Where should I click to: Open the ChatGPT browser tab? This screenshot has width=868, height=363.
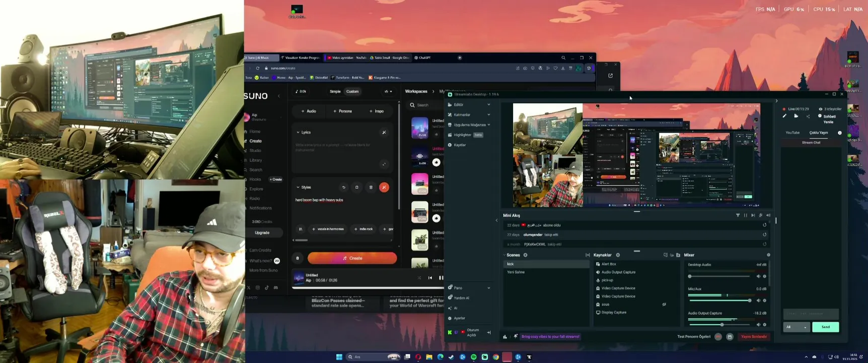coord(423,58)
